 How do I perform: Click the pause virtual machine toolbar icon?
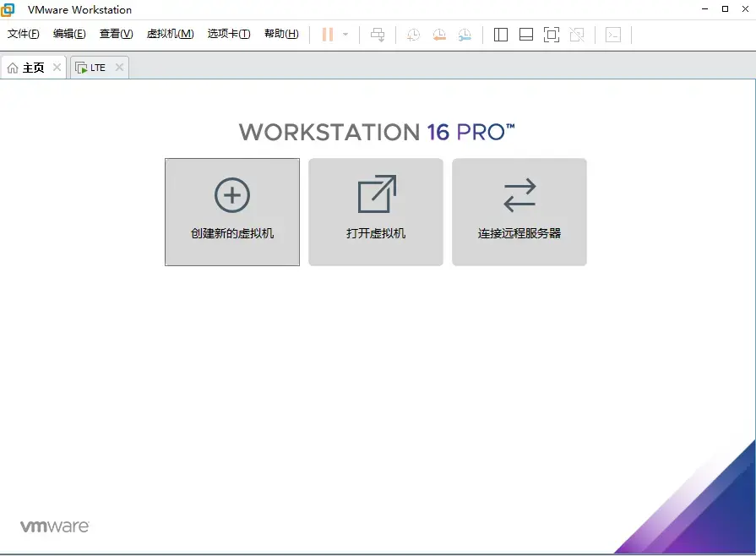pyautogui.click(x=328, y=35)
